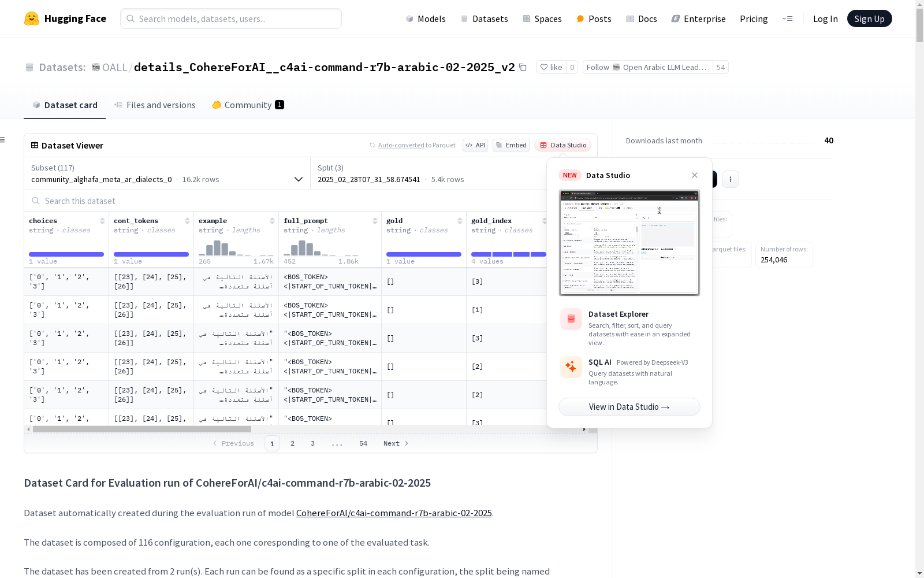
Task: Sort the full_prompt column
Action: 375,221
